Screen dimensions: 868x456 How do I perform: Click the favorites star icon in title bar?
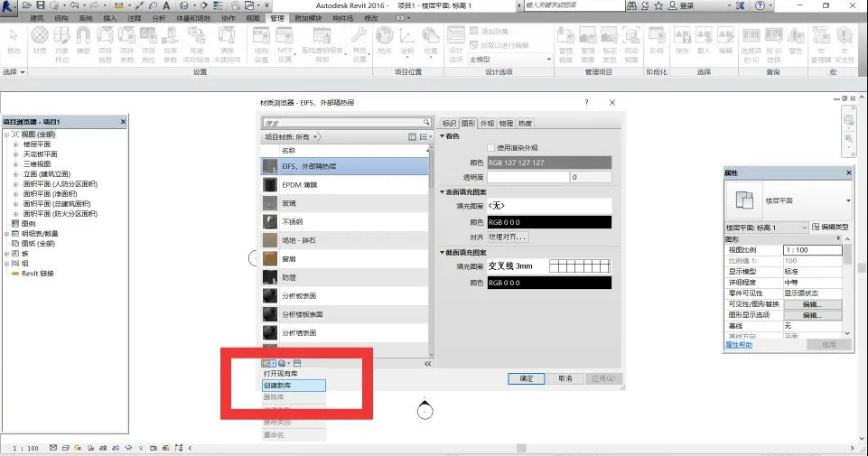point(658,5)
